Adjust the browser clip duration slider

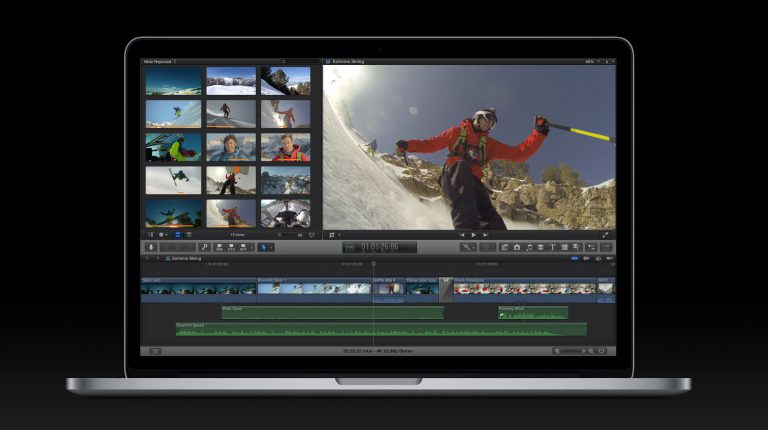pyautogui.click(x=288, y=235)
